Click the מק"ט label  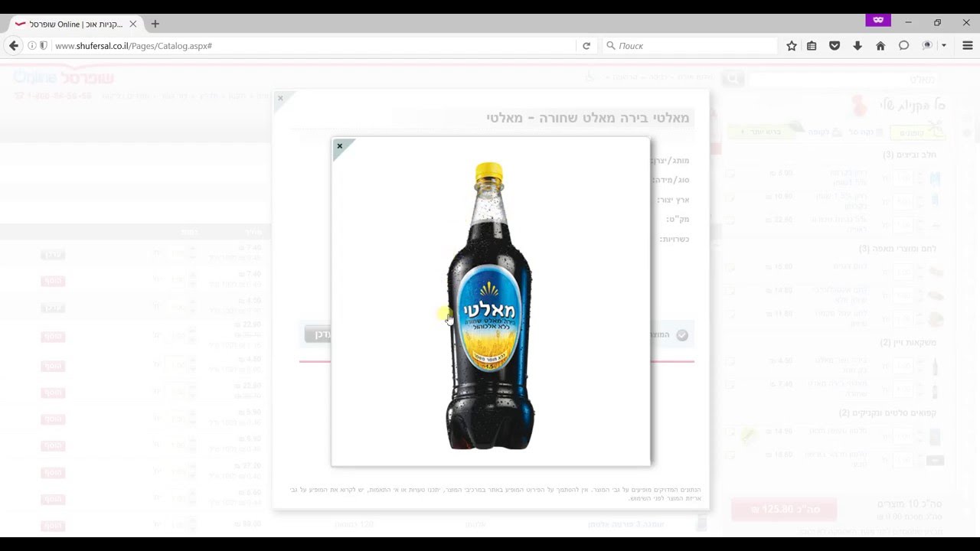coord(678,220)
